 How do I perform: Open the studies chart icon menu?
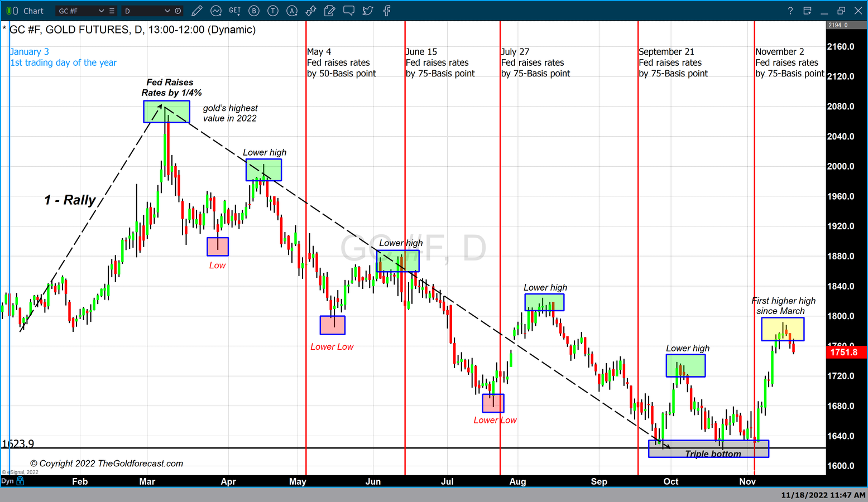point(216,11)
